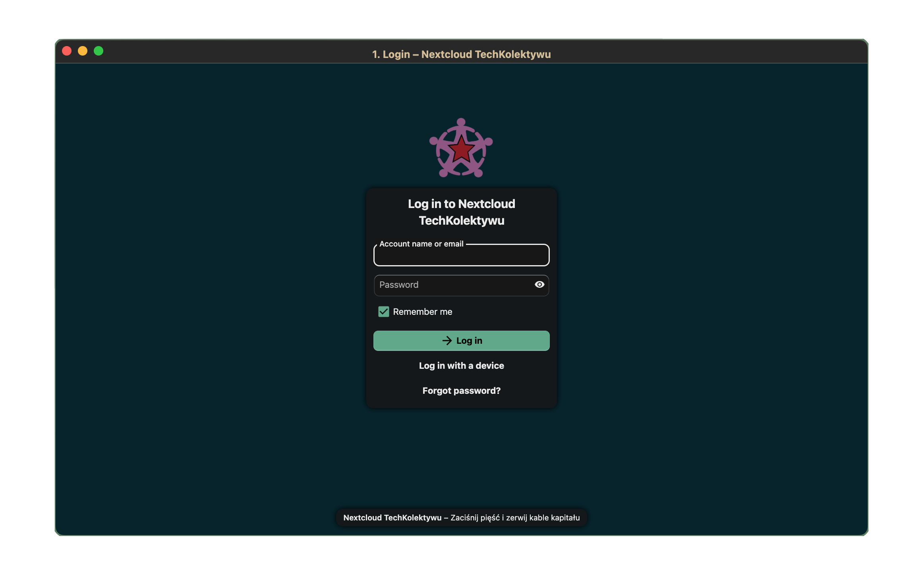924x574 pixels.
Task: Click into the Password field
Action: [461, 285]
